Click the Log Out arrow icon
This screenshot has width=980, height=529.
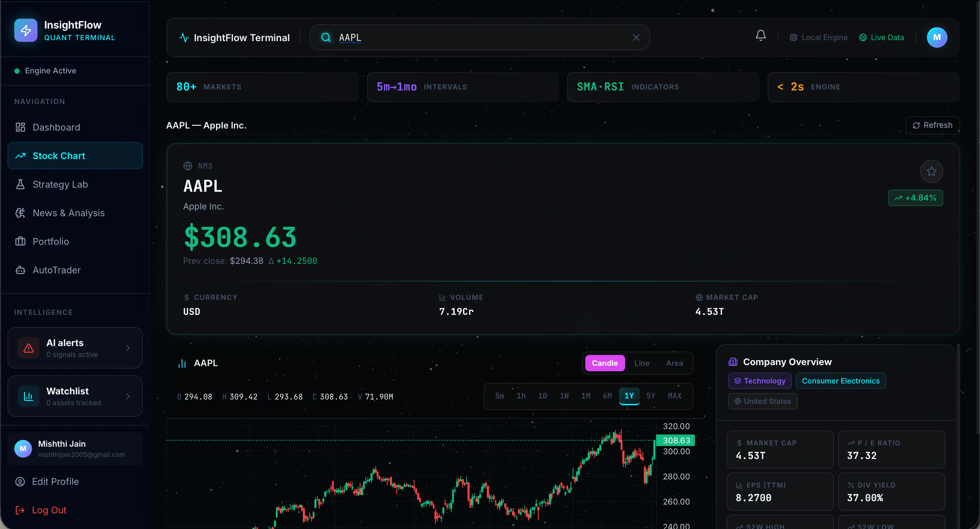[20, 510]
